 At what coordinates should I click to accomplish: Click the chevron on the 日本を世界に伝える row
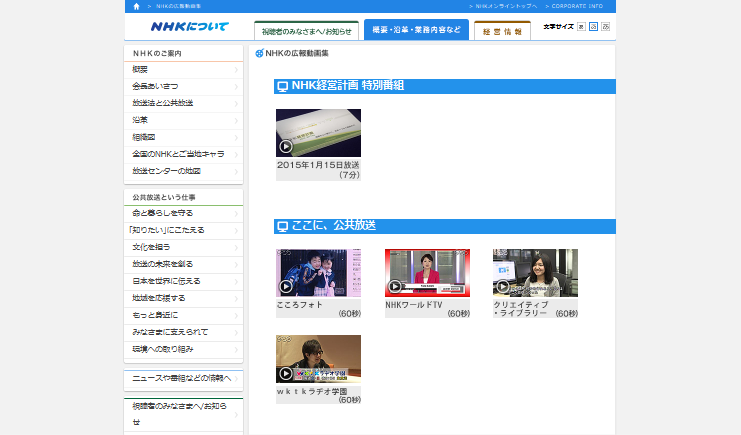pyautogui.click(x=236, y=282)
